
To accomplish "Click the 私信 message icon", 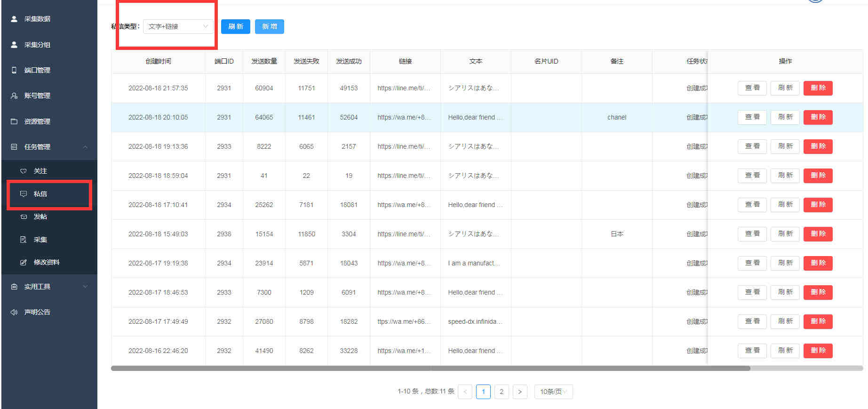I will pyautogui.click(x=24, y=194).
